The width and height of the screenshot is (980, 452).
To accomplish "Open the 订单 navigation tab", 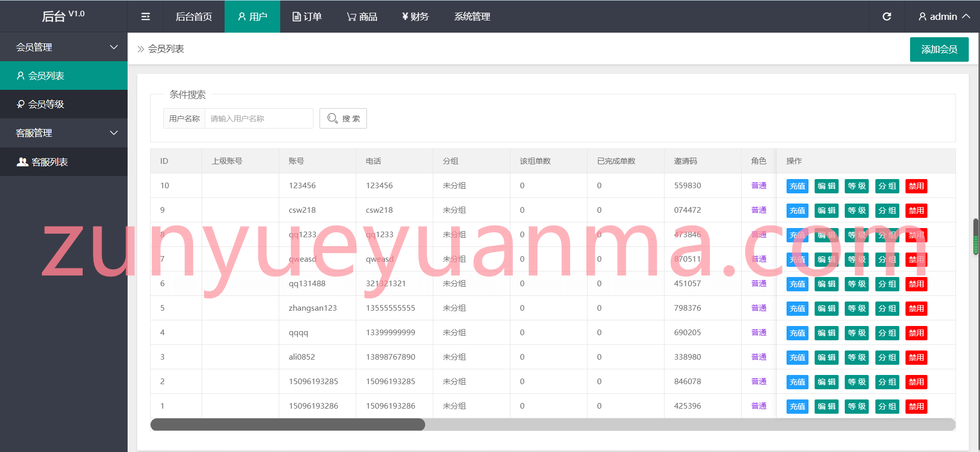I will (307, 16).
